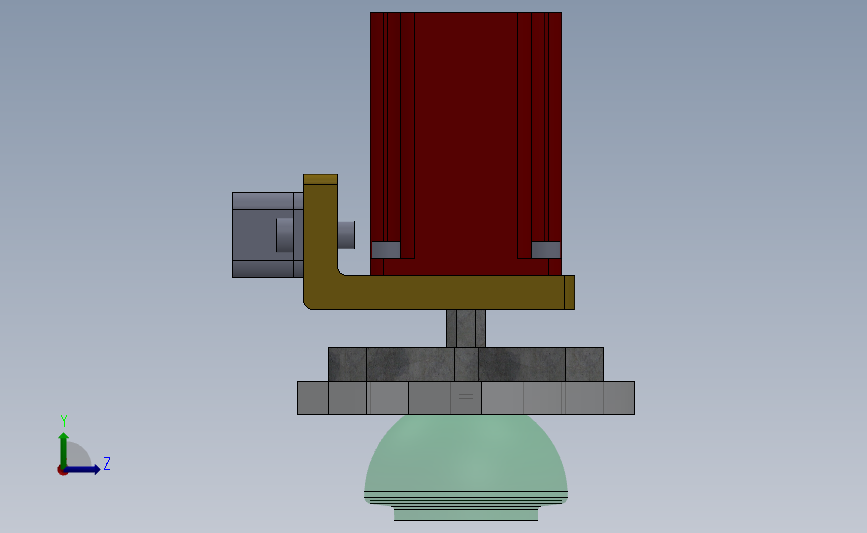Select the flat base ring under the dome

pyautogui.click(x=466, y=514)
